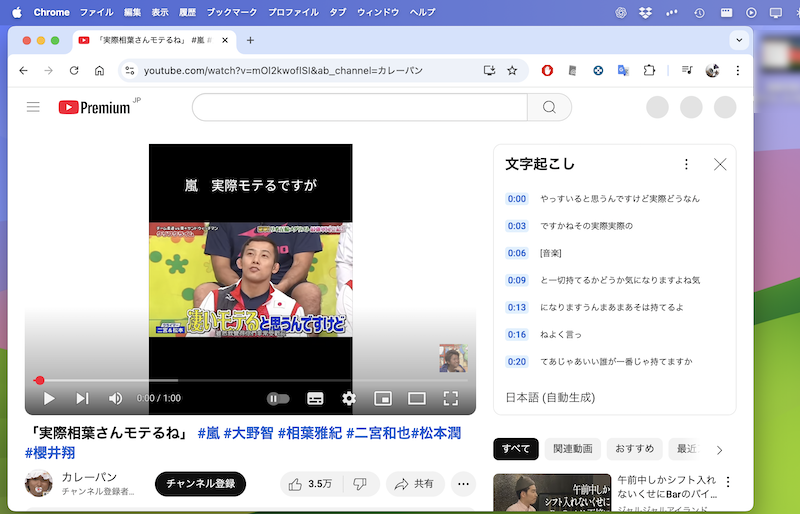Click the 共有 share button
Image resolution: width=800 pixels, height=514 pixels.
415,484
